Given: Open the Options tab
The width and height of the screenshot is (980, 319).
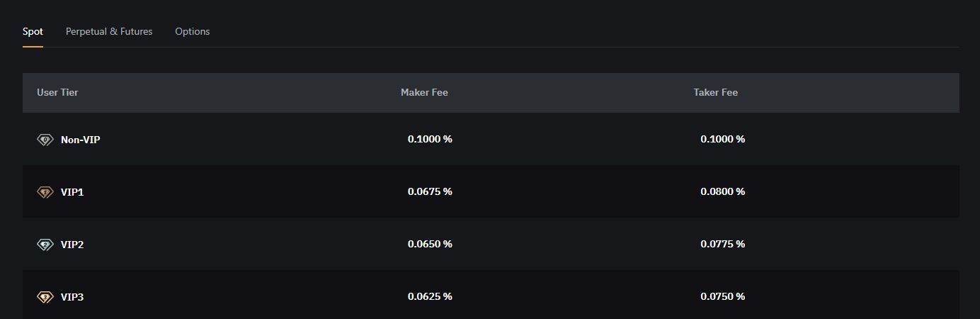Looking at the screenshot, I should pos(193,31).
